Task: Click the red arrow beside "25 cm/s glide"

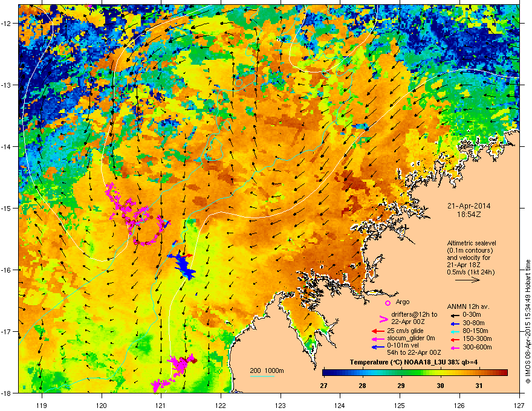Action: [x=378, y=331]
